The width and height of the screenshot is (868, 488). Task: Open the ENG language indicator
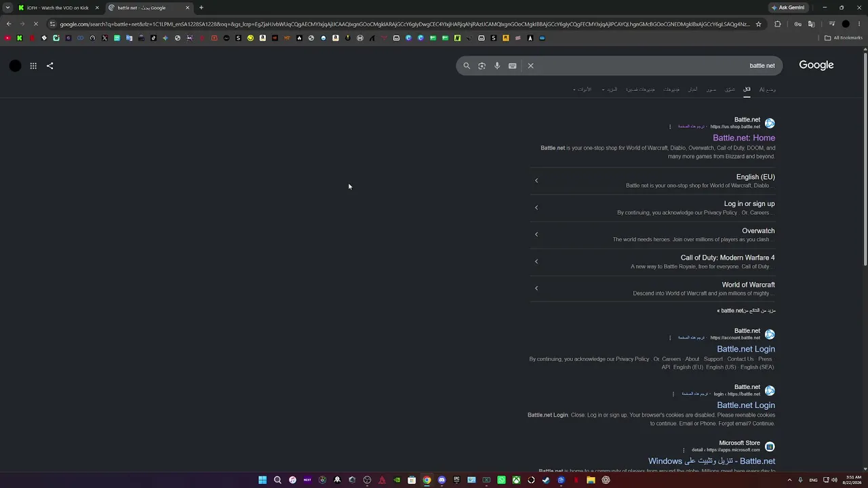point(813,480)
